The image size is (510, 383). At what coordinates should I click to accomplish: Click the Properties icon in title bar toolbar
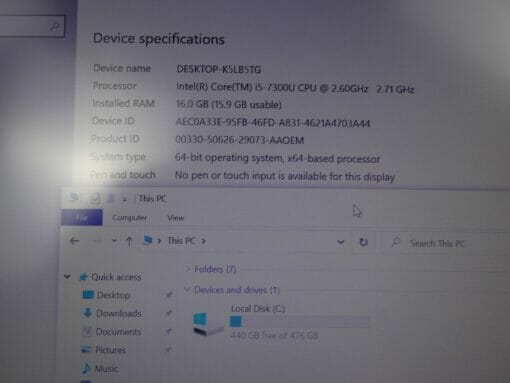[95, 199]
